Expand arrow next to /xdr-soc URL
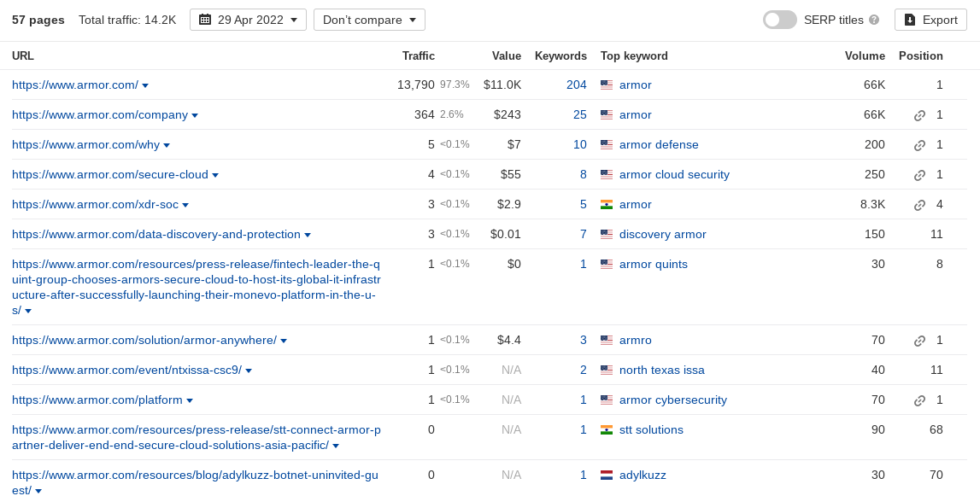The width and height of the screenshot is (980, 496). [x=185, y=206]
